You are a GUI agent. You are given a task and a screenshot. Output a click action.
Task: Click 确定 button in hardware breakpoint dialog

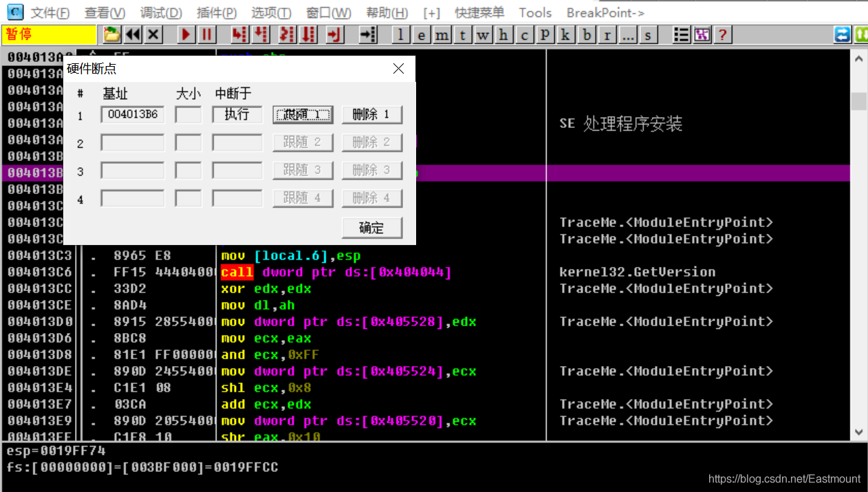(371, 228)
